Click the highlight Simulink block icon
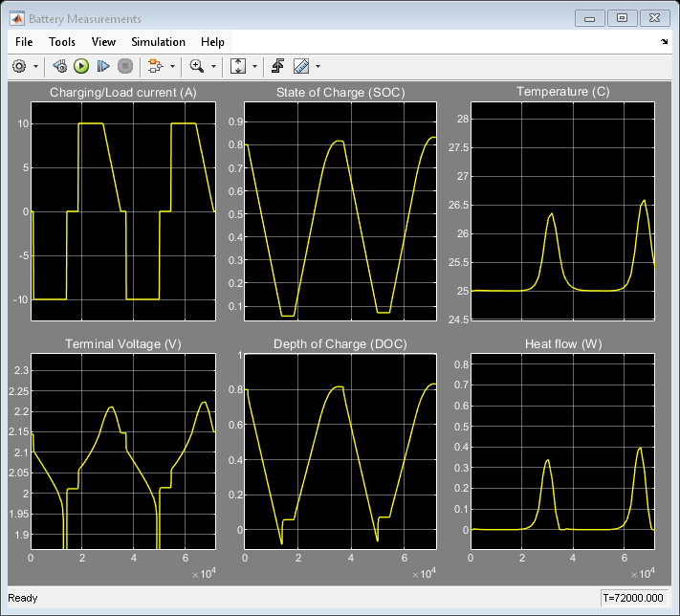 [154, 66]
